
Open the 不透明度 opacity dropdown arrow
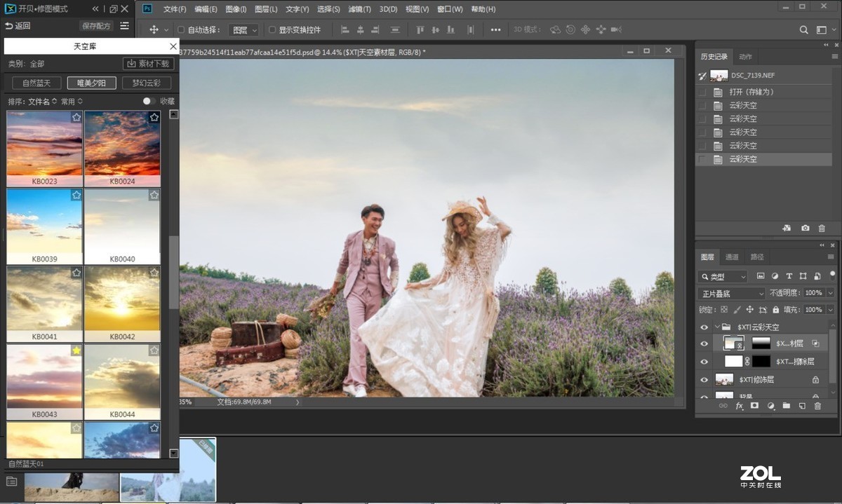click(831, 293)
